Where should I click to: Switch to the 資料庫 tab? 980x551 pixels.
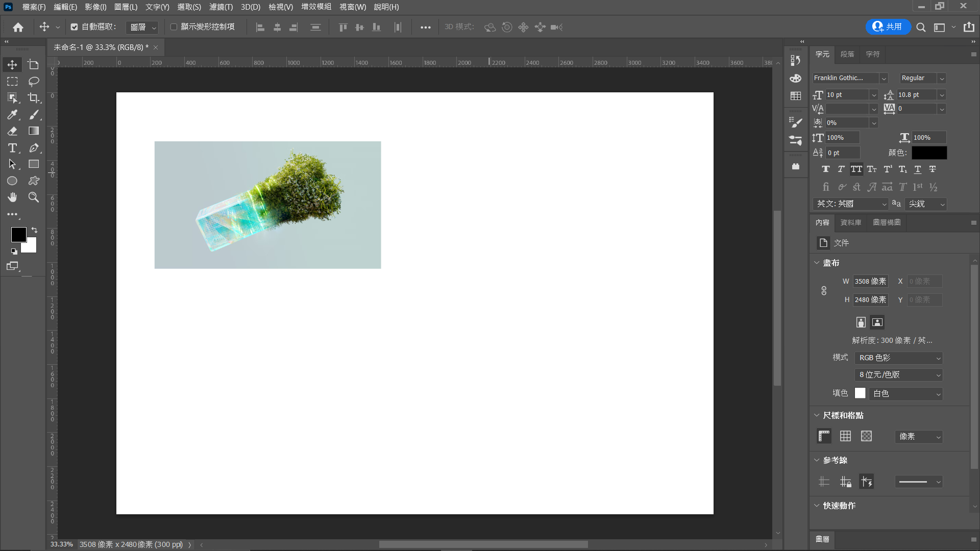click(851, 223)
